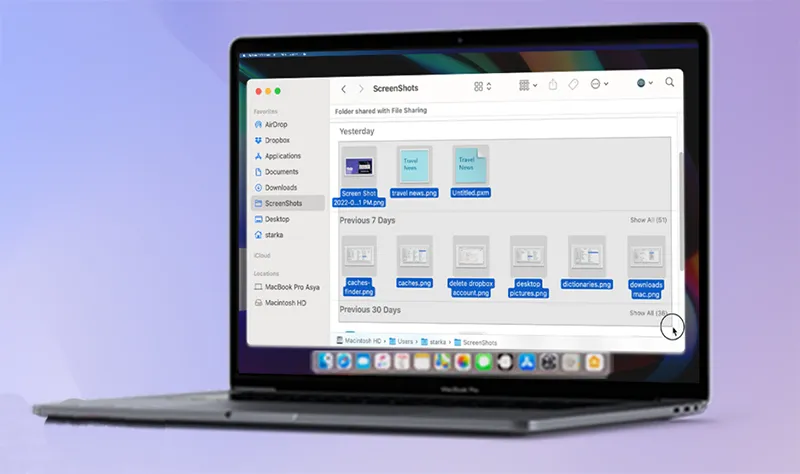Open Applications in the sidebar
This screenshot has height=474, width=800.
[278, 156]
